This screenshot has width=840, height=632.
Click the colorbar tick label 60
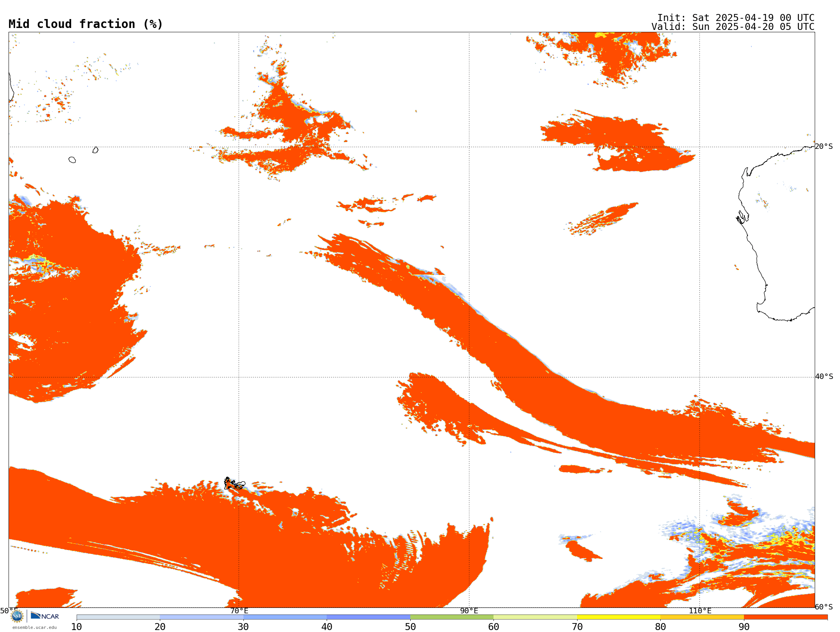point(493,627)
